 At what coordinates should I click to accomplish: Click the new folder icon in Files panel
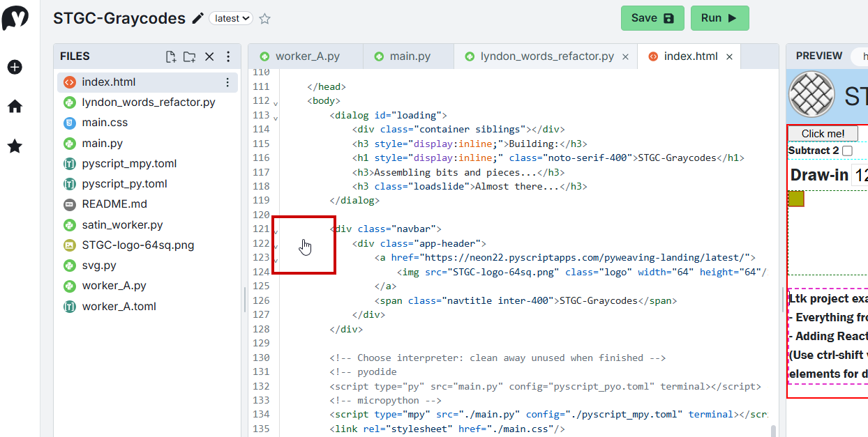click(189, 56)
